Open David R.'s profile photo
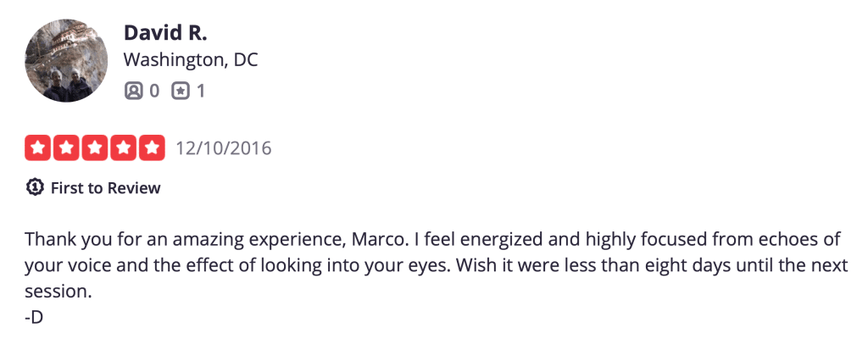 point(66,60)
